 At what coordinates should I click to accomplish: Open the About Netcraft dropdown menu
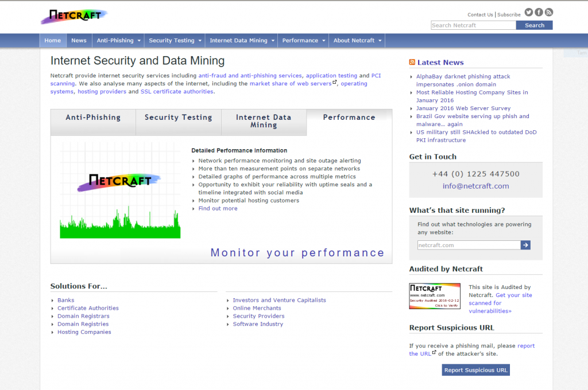coord(358,41)
